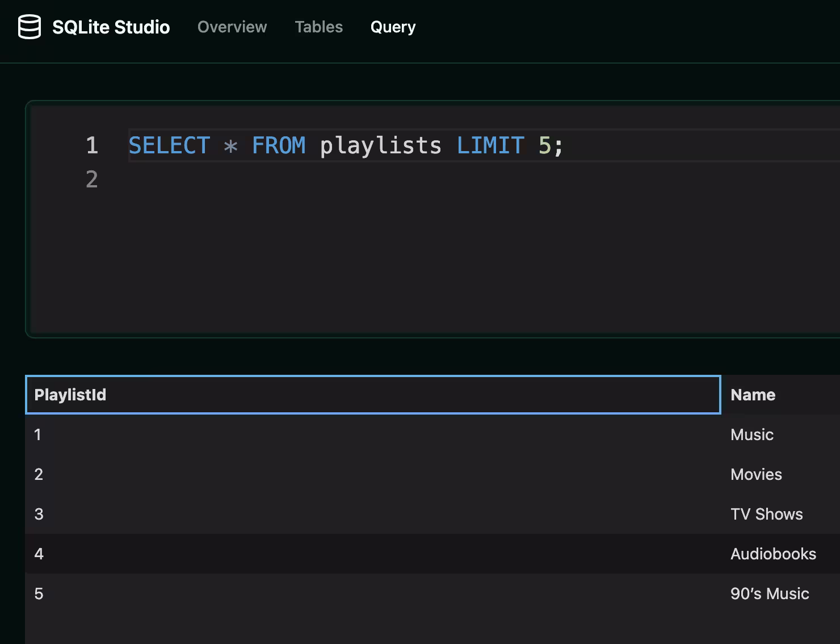The height and width of the screenshot is (644, 840).
Task: Select the TV Shows cell
Action: [x=780, y=514]
